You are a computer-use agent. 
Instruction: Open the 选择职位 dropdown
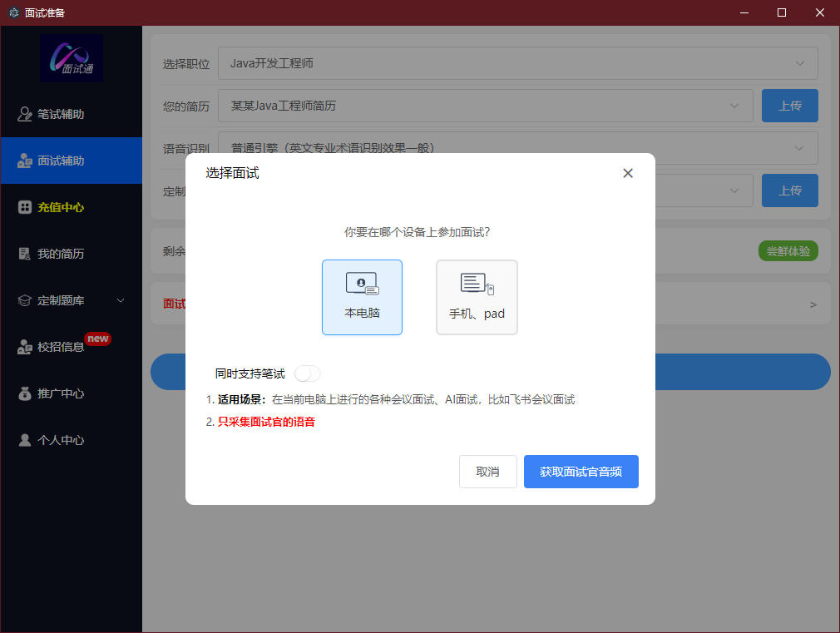click(x=517, y=63)
